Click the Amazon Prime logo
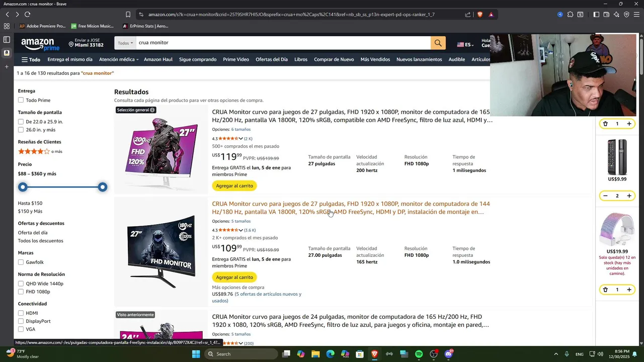Screen dimensions: 644x362 pyautogui.click(x=40, y=44)
